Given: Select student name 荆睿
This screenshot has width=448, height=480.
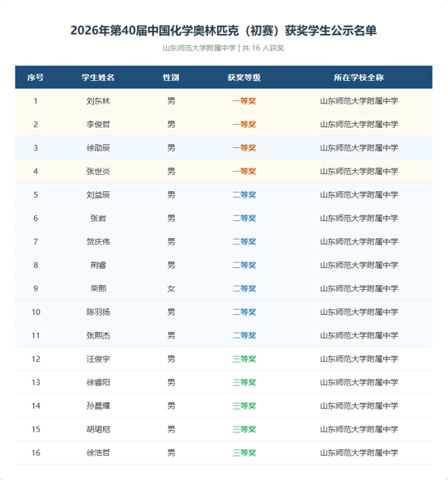Looking at the screenshot, I should 98,265.
